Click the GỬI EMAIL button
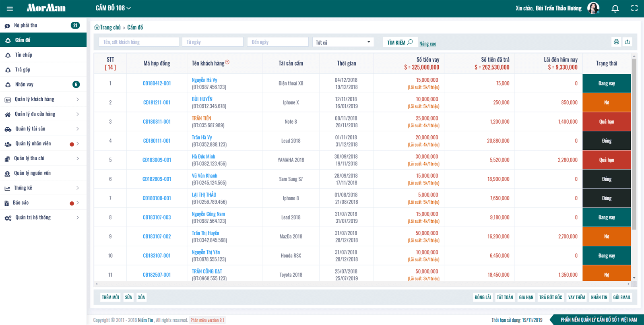The image size is (644, 325). tap(622, 297)
